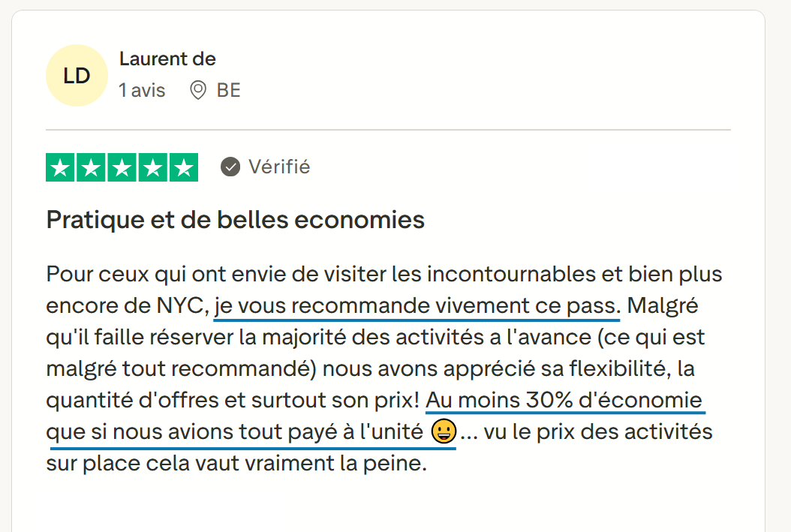The image size is (791, 532).
Task: Click the "1 avis" review count
Action: pyautogui.click(x=142, y=91)
